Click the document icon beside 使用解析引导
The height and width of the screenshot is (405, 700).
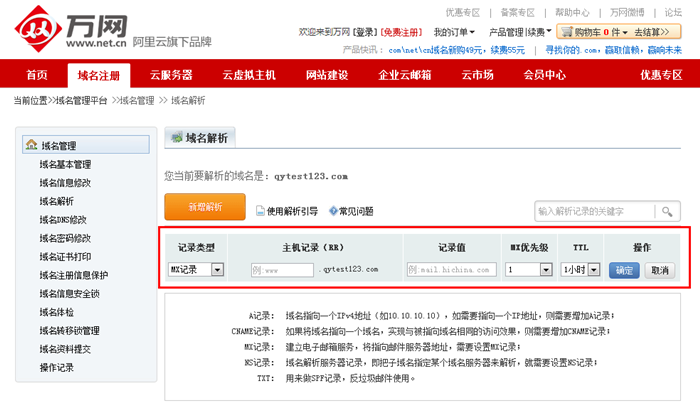click(x=260, y=211)
